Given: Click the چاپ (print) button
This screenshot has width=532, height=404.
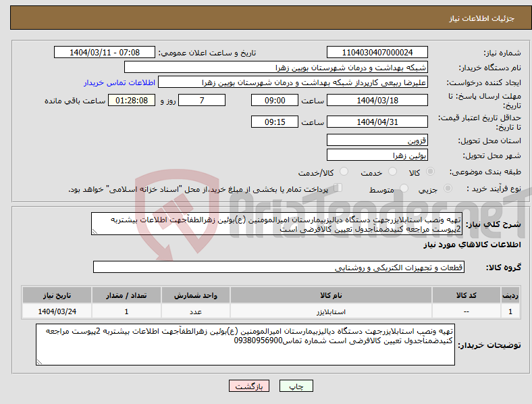Looking at the screenshot, I should click(x=296, y=386).
